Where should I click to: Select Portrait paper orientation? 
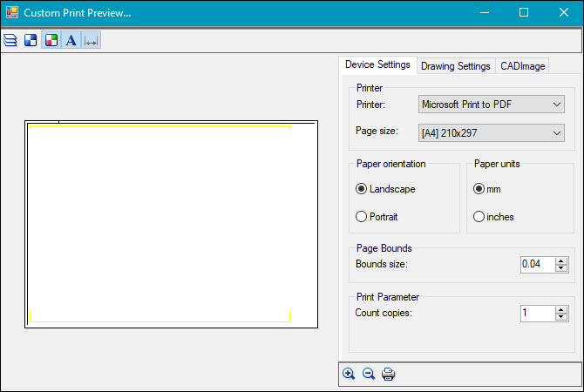coord(362,217)
